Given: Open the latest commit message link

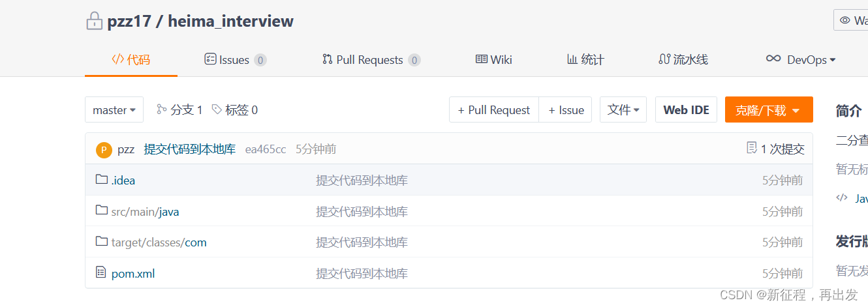Looking at the screenshot, I should 189,149.
